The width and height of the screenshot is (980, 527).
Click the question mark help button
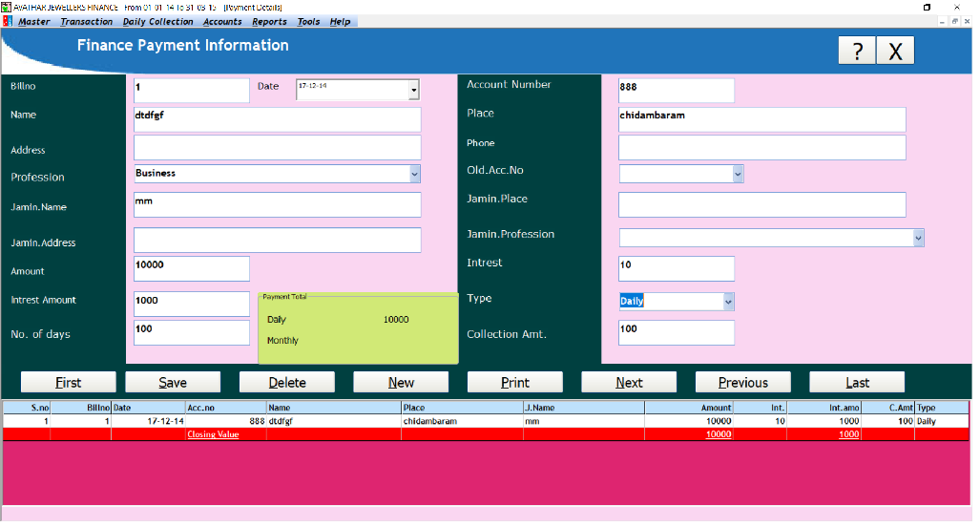click(857, 52)
